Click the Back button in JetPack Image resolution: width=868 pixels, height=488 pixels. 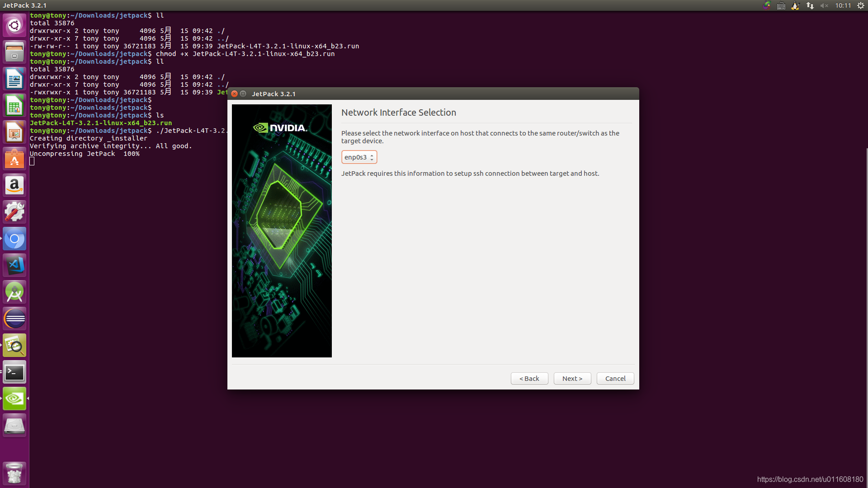(x=529, y=379)
